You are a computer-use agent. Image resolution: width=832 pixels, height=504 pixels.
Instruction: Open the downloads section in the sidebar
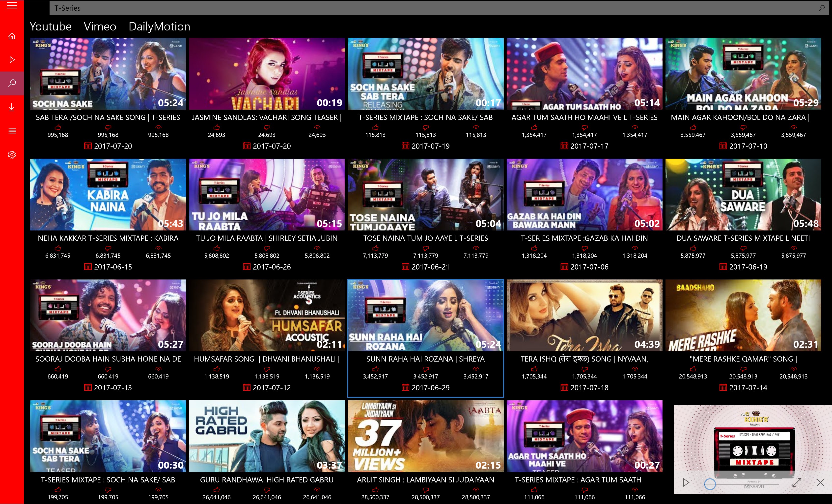pos(12,107)
